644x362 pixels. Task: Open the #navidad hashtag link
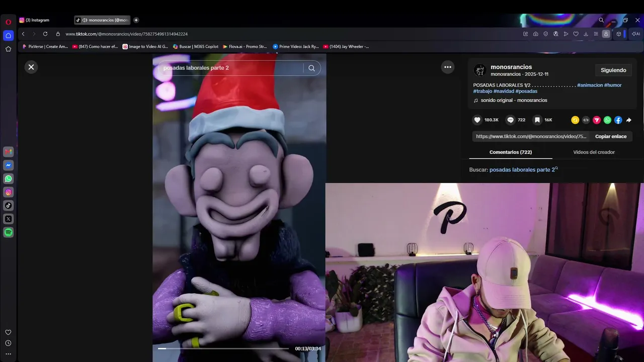pyautogui.click(x=504, y=91)
